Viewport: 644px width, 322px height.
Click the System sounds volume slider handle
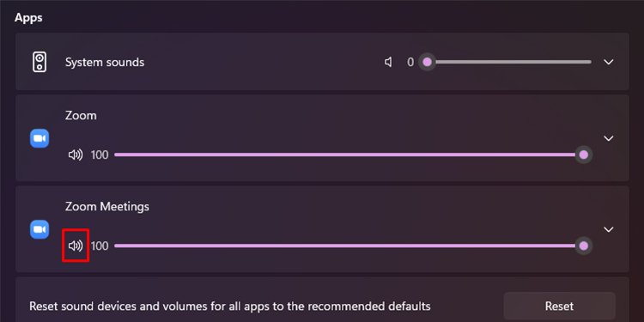427,62
